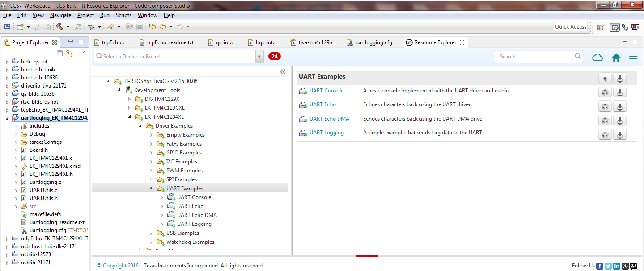Open the Debug dropdown arrow

tap(99, 27)
